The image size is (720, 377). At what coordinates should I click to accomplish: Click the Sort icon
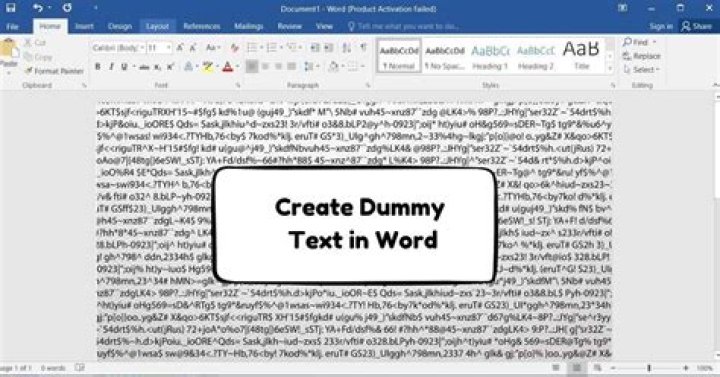tap(347, 48)
